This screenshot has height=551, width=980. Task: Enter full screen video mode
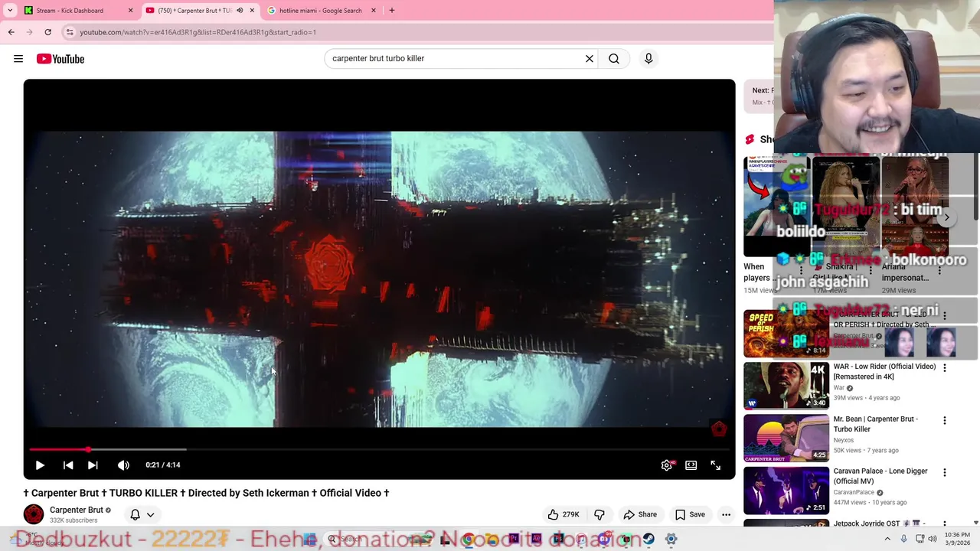pos(715,465)
